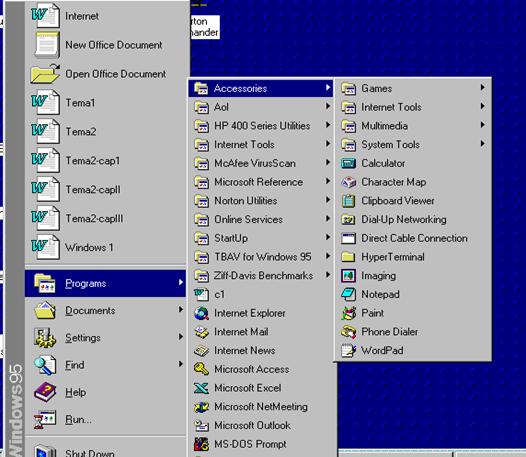Click Shut Down in Start menu
The image size is (526, 457).
[x=105, y=450]
